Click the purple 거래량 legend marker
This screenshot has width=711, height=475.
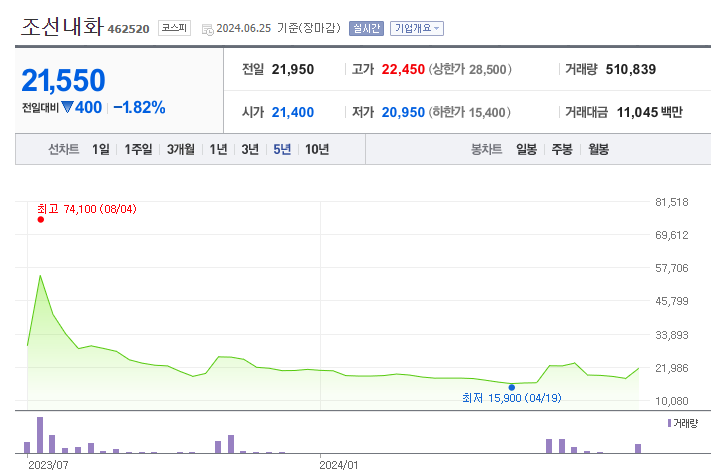[669, 423]
